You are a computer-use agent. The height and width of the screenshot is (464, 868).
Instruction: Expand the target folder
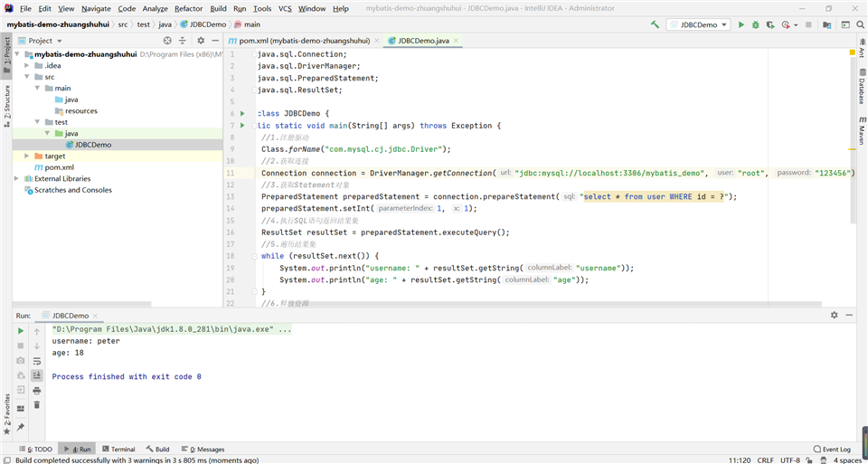[26, 156]
